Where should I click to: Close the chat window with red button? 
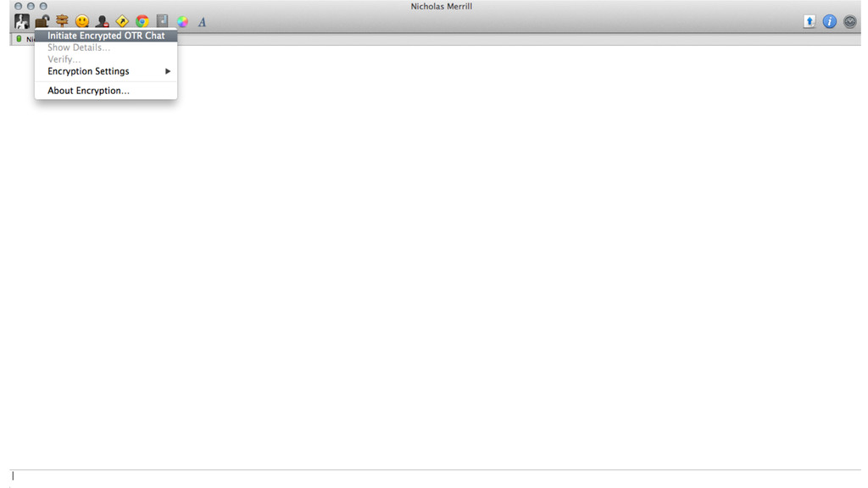click(x=19, y=6)
